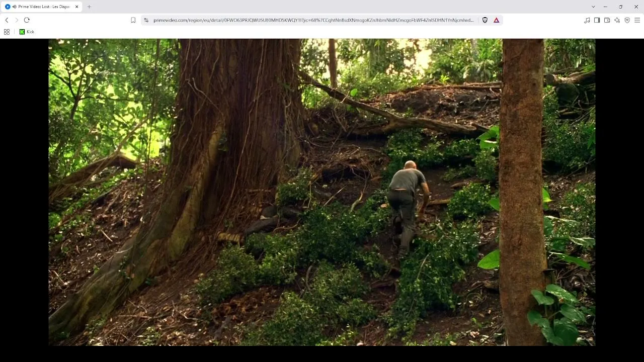644x362 pixels.
Task: Focus the primevideo.com address bar
Action: [x=313, y=20]
